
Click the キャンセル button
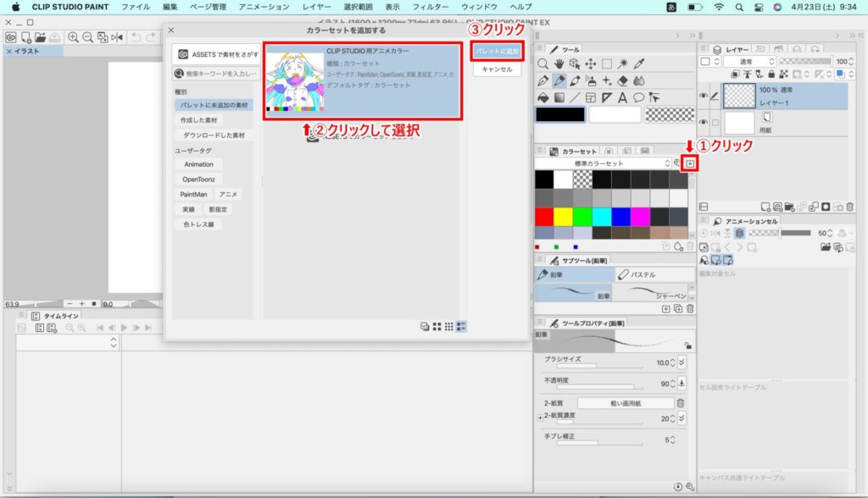click(497, 69)
